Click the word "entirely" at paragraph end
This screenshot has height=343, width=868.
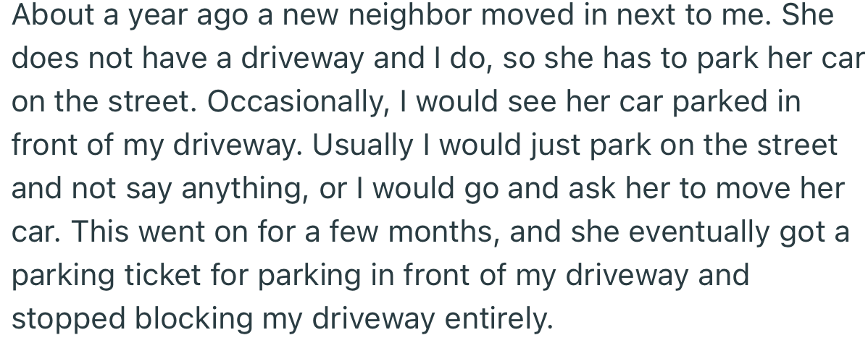coord(499,318)
